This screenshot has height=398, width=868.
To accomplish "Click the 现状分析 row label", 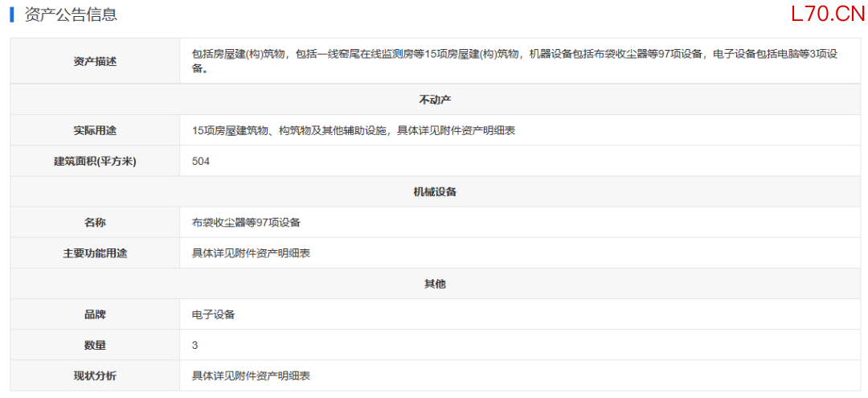I will tap(95, 375).
